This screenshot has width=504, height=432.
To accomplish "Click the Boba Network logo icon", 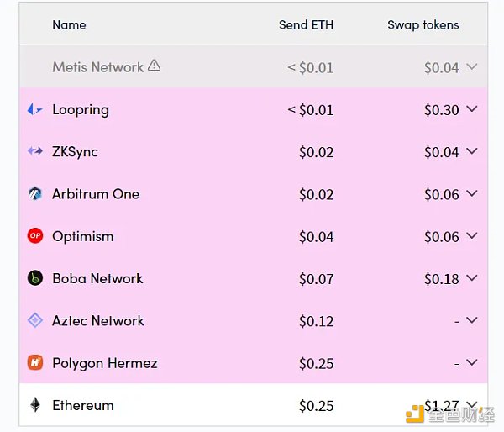I will pos(35,278).
